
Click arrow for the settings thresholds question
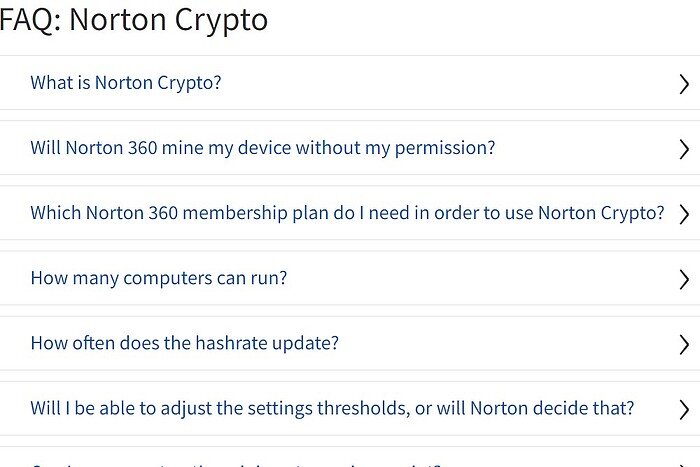click(684, 410)
